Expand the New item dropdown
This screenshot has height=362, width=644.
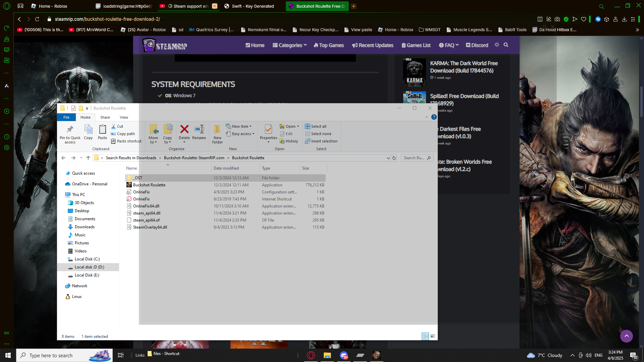click(x=250, y=126)
